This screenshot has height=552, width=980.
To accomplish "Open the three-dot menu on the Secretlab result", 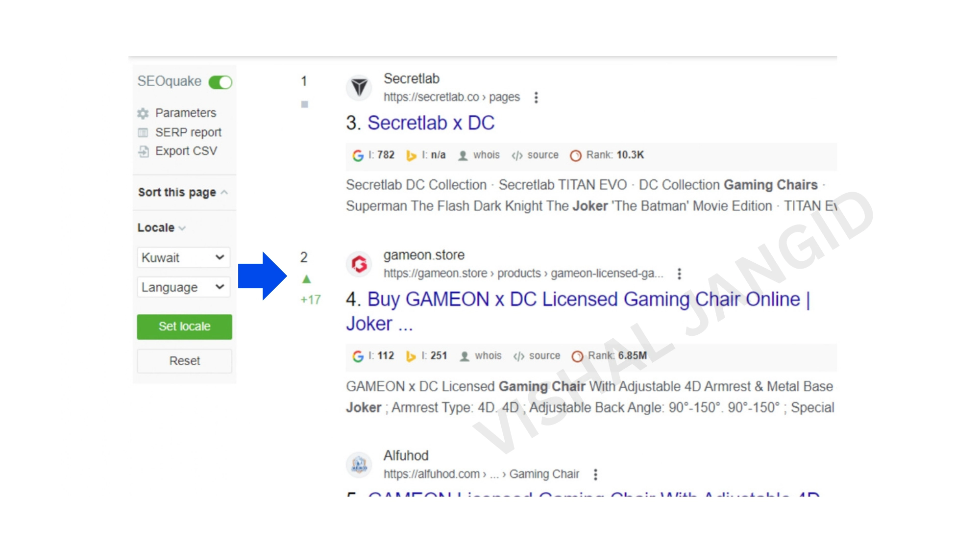I will pos(537,98).
